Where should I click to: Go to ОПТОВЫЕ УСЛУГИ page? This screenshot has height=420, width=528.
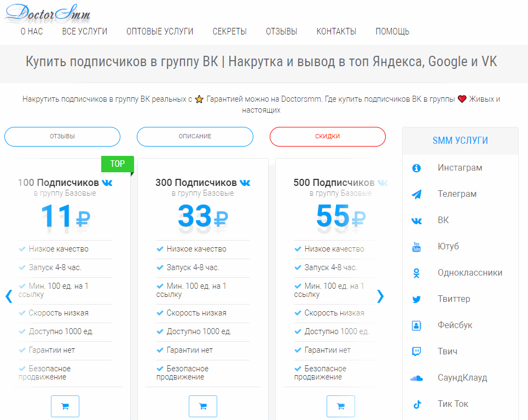coord(160,32)
